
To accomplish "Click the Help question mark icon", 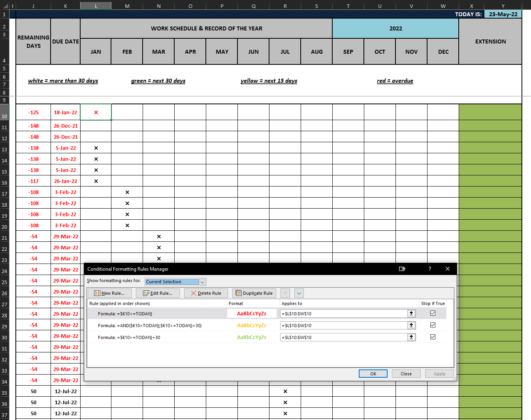I will pos(429,269).
